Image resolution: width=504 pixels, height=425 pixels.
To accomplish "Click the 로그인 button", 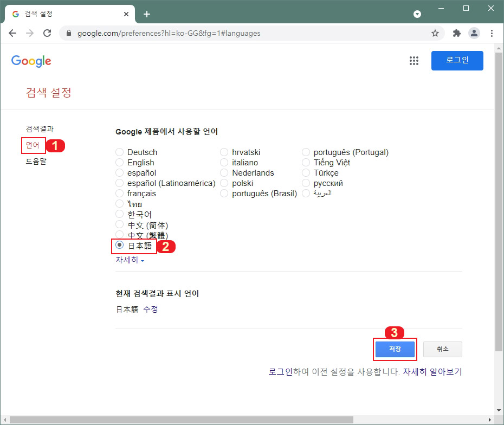I will pyautogui.click(x=457, y=60).
